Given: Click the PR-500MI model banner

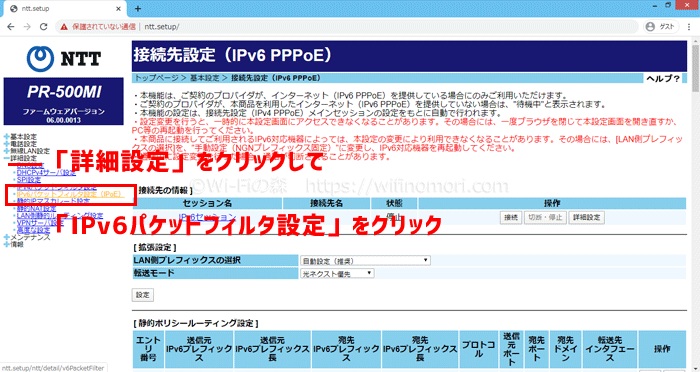Looking at the screenshot, I should [63, 101].
